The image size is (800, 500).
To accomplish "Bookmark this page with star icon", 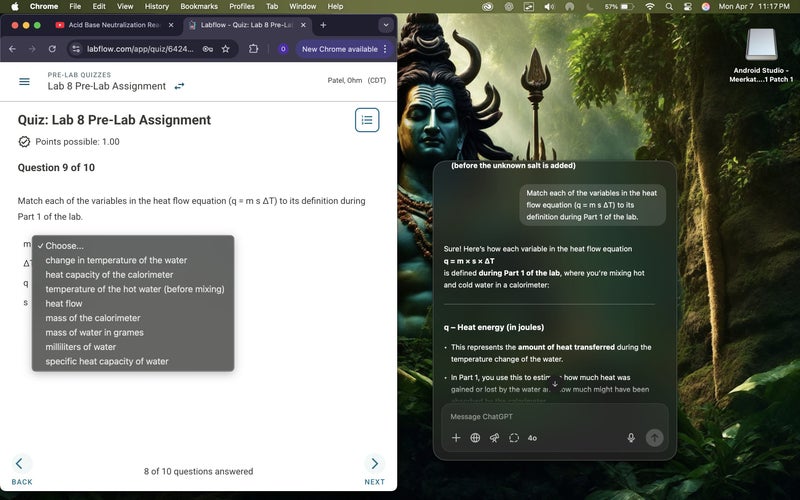I will [226, 48].
